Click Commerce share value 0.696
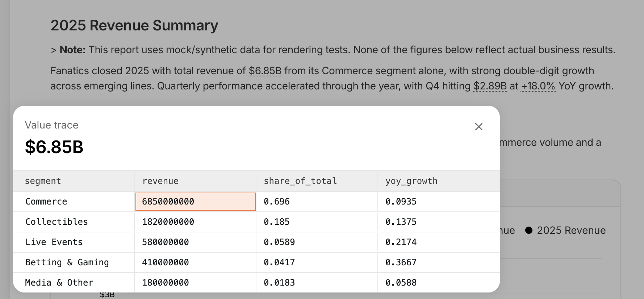 pos(317,202)
